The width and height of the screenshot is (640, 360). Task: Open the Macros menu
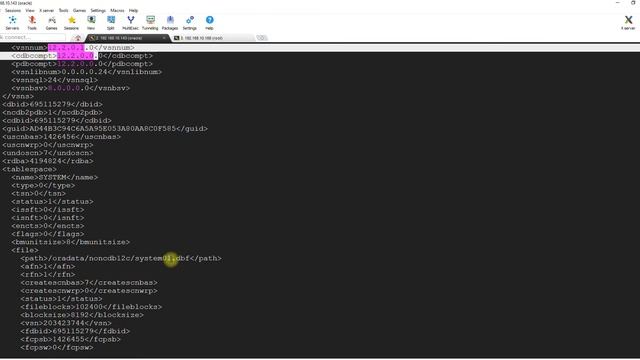click(x=117, y=10)
